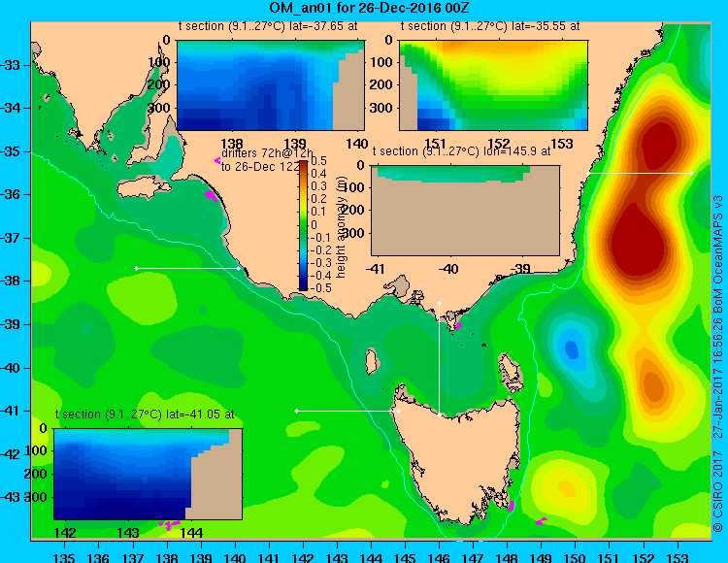Pick the green middle of the height anomaly colorbar
Screen dimensions: 728x563
[303, 225]
